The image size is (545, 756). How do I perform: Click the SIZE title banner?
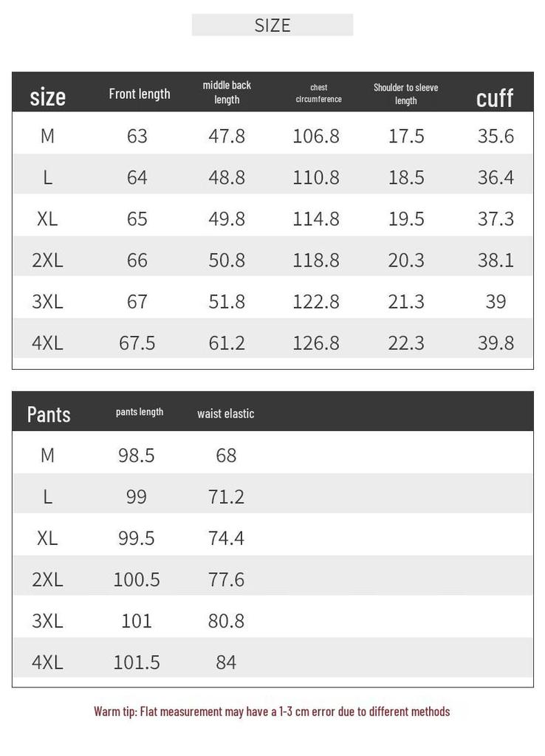pyautogui.click(x=272, y=24)
